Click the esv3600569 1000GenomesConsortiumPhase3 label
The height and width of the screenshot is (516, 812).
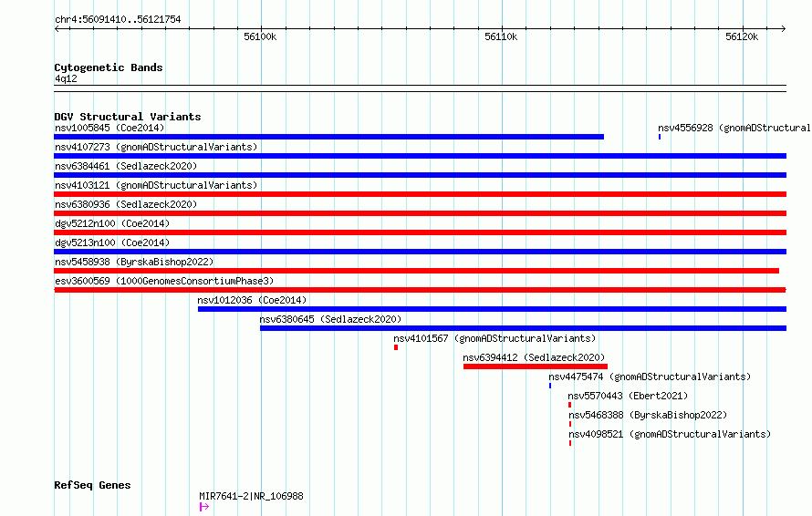[164, 281]
